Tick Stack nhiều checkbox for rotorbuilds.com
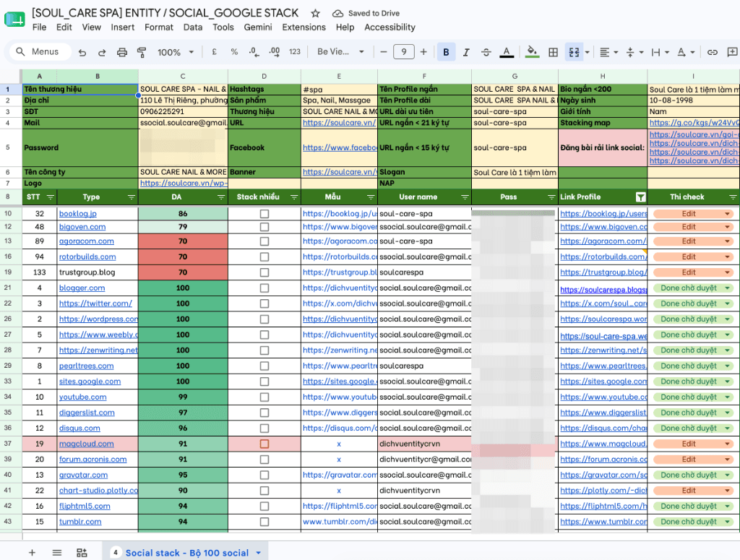Image resolution: width=740 pixels, height=560 pixels. (x=264, y=257)
